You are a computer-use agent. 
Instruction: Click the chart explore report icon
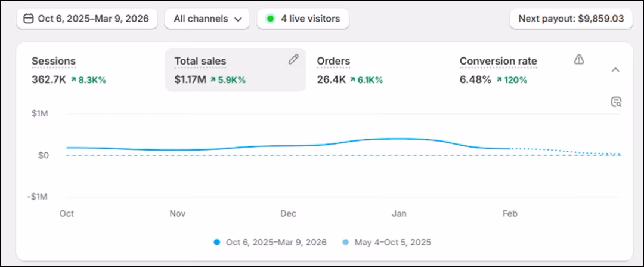point(616,102)
